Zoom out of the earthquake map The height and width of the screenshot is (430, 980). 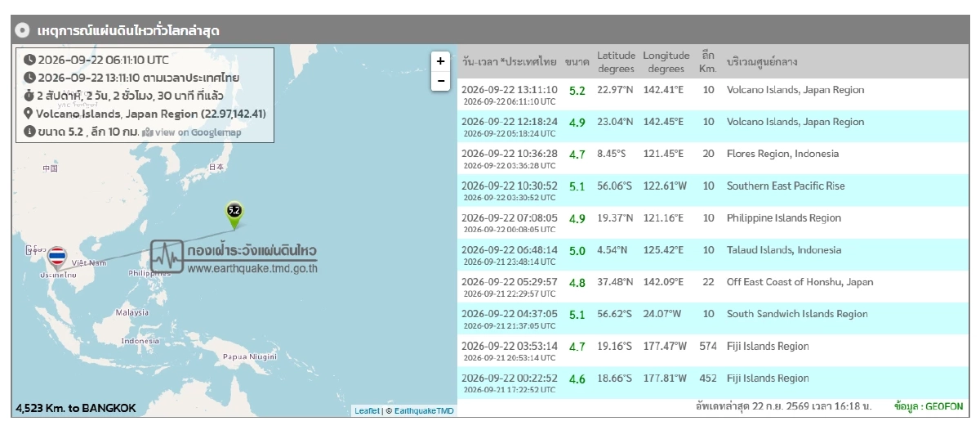click(x=440, y=81)
